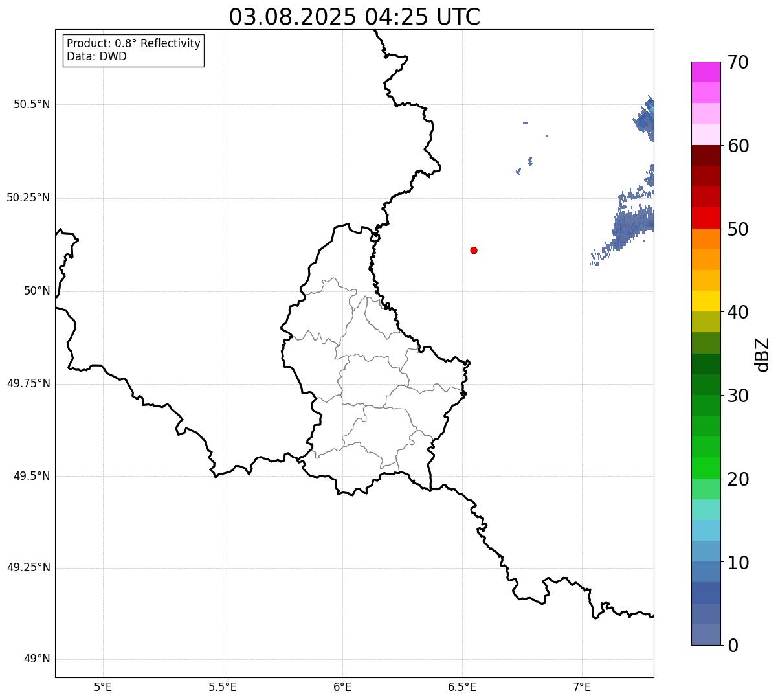Click the magenta top colorbar segment

706,72
